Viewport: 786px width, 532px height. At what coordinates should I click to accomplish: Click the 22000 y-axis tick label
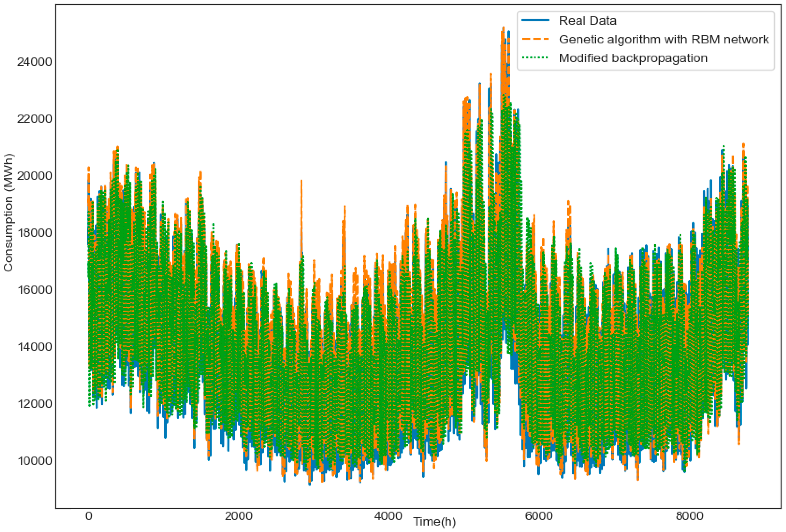[34, 119]
